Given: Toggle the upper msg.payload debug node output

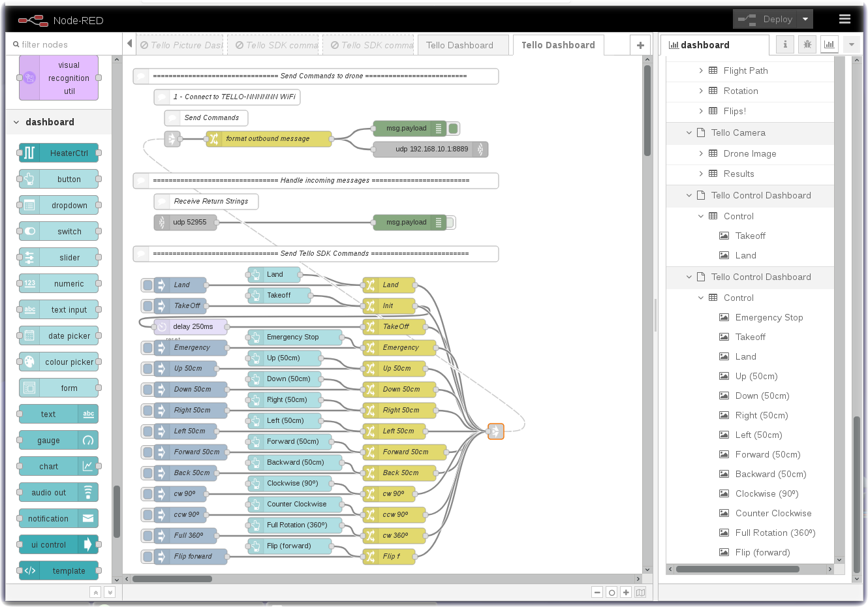Looking at the screenshot, I should coord(454,129).
